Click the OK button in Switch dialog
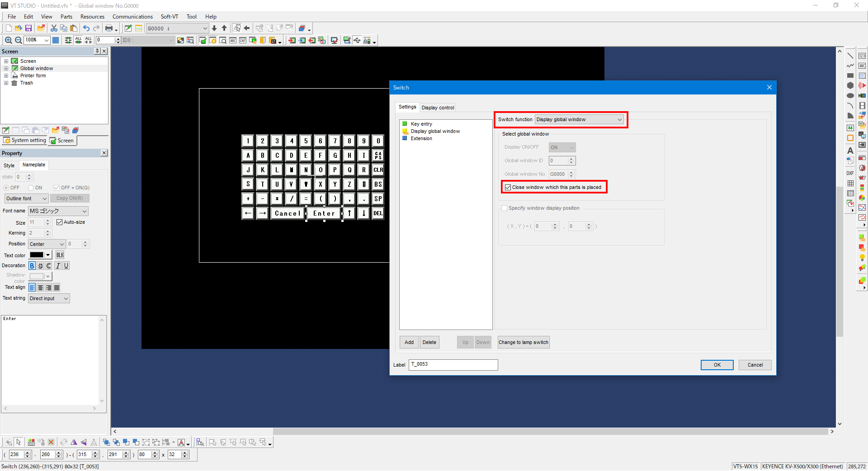The width and height of the screenshot is (868, 471). [x=717, y=365]
